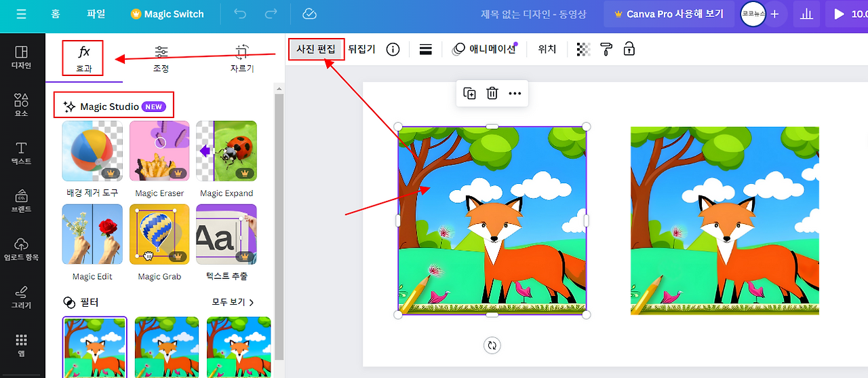868x378 pixels.
Task: Switch to the 자르기 tab
Action: (x=241, y=59)
